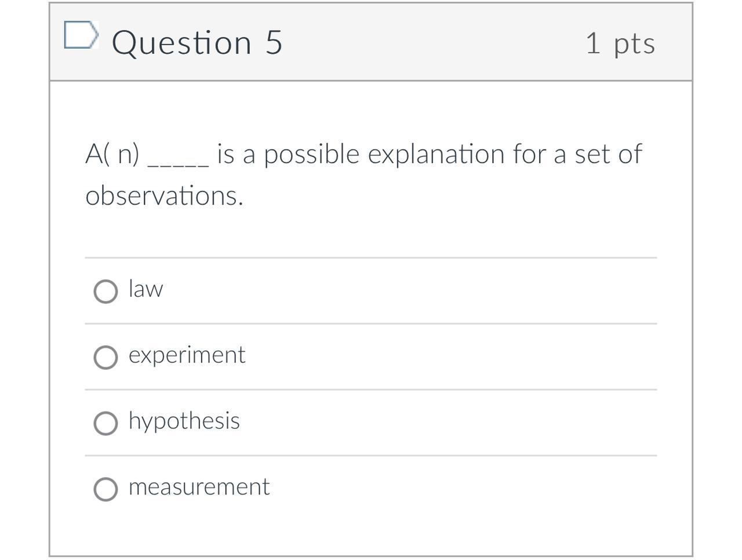742x560 pixels.
Task: Click the answer label text 'law'
Action: pos(146,289)
